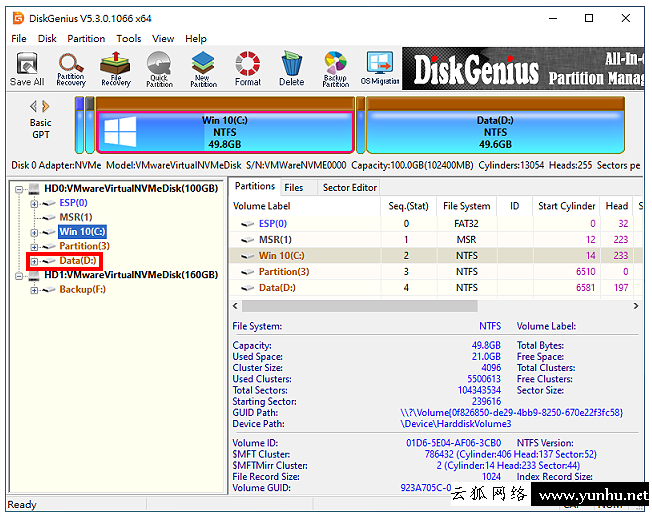This screenshot has width=652, height=517.
Task: Click the Volume ID value 01D6-5E04-AF06-3CB0
Action: 454,443
